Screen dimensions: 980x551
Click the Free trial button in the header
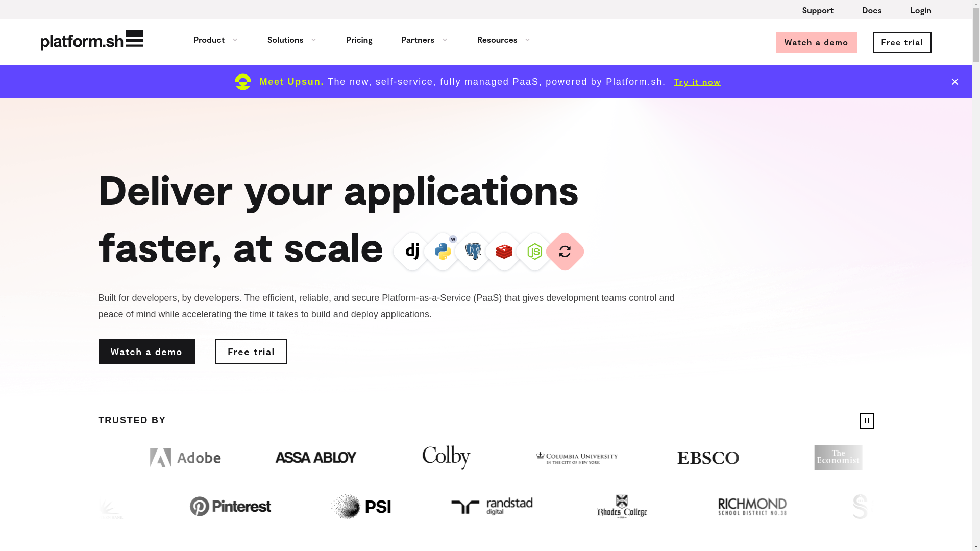pos(902,42)
